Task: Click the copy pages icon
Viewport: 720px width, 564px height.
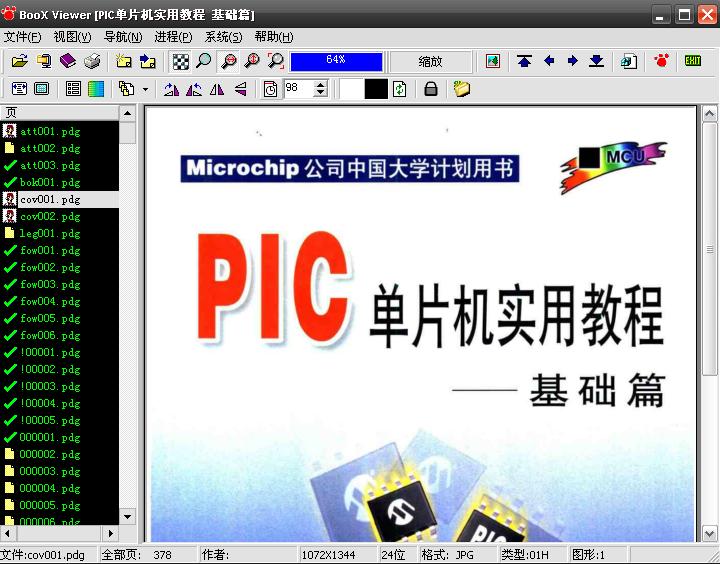Action: 126,88
